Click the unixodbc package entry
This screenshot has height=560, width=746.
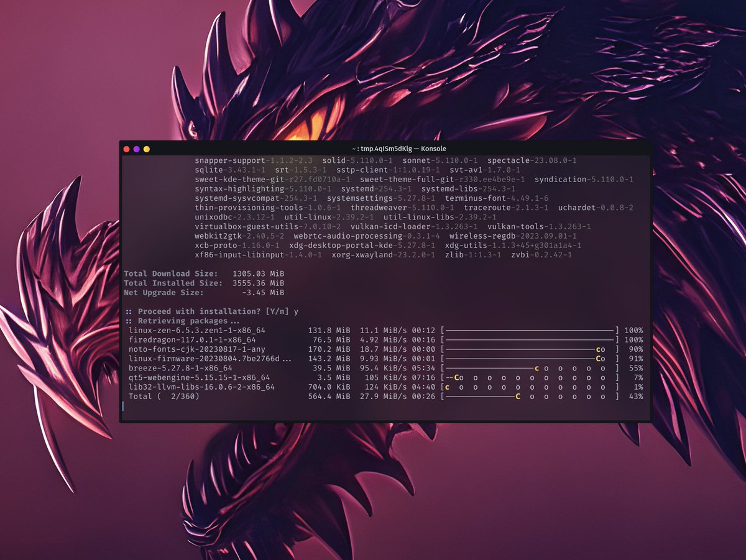click(x=234, y=217)
